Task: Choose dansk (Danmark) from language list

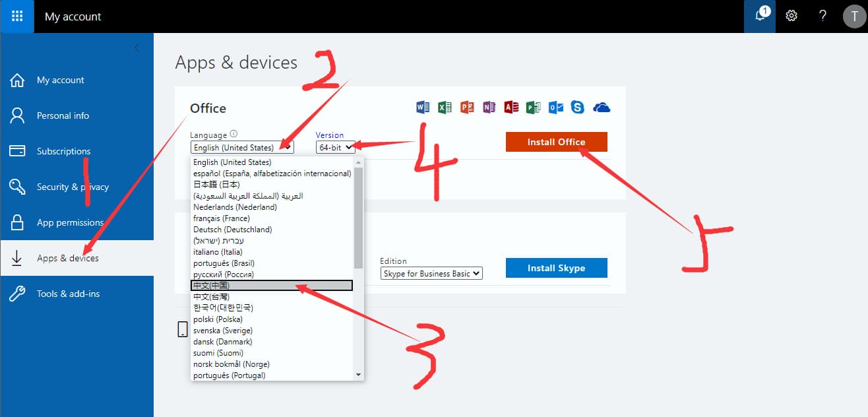Action: click(x=272, y=342)
